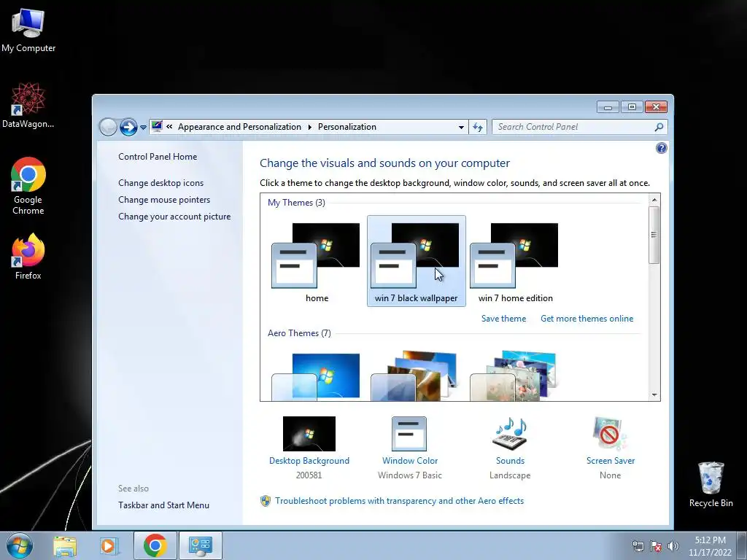Click the Back navigation arrow

(x=108, y=127)
